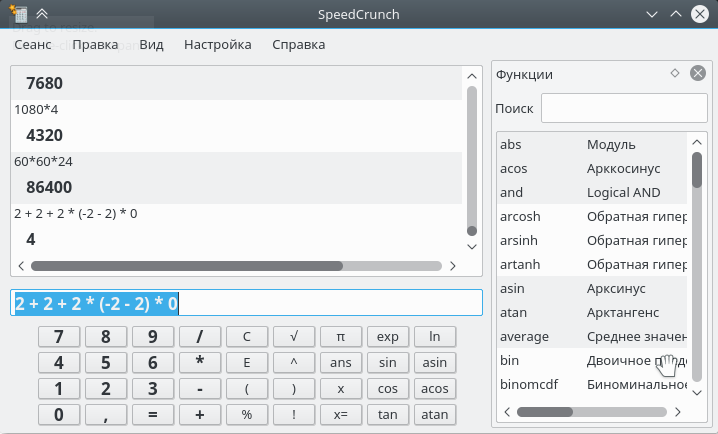Click the square root √ key
This screenshot has width=718, height=434.
[294, 336]
